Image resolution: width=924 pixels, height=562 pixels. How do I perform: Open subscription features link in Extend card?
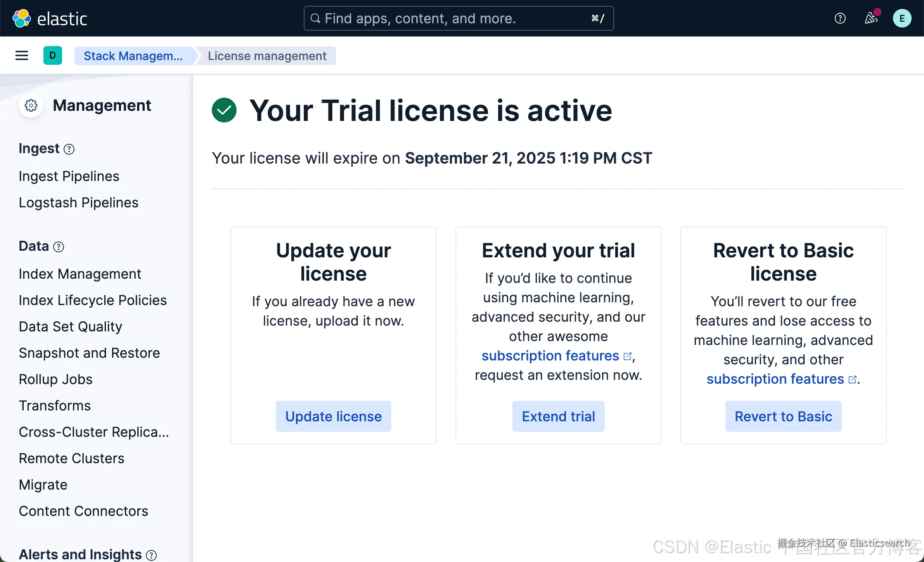(550, 356)
